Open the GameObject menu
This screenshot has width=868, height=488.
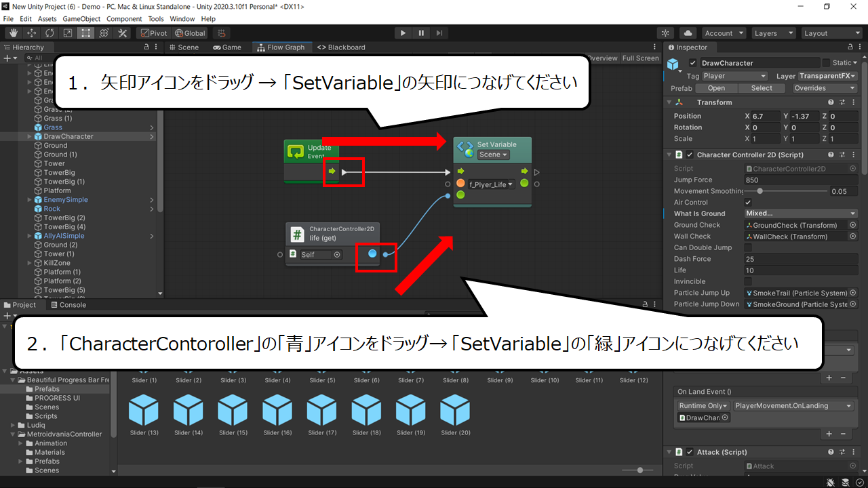[81, 19]
